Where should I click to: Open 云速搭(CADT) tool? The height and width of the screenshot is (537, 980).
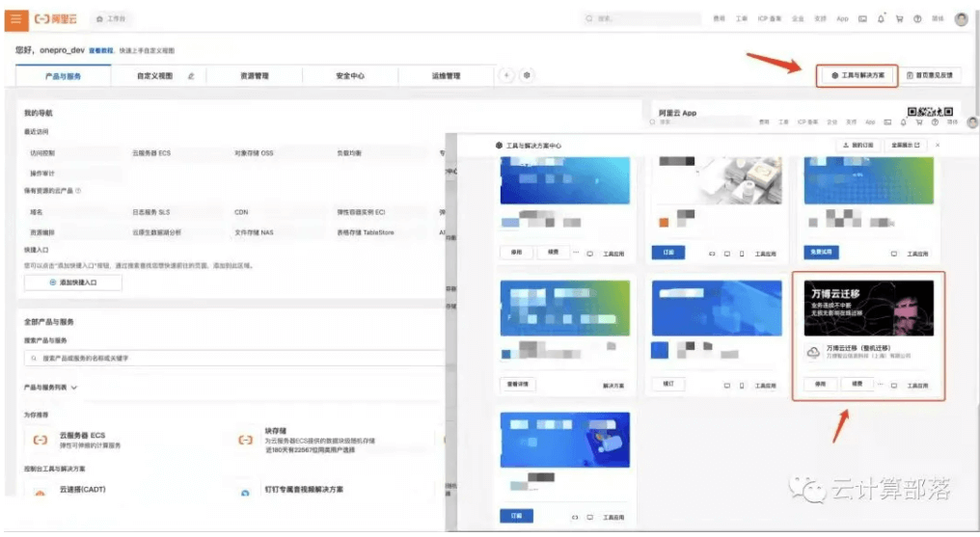(x=83, y=490)
